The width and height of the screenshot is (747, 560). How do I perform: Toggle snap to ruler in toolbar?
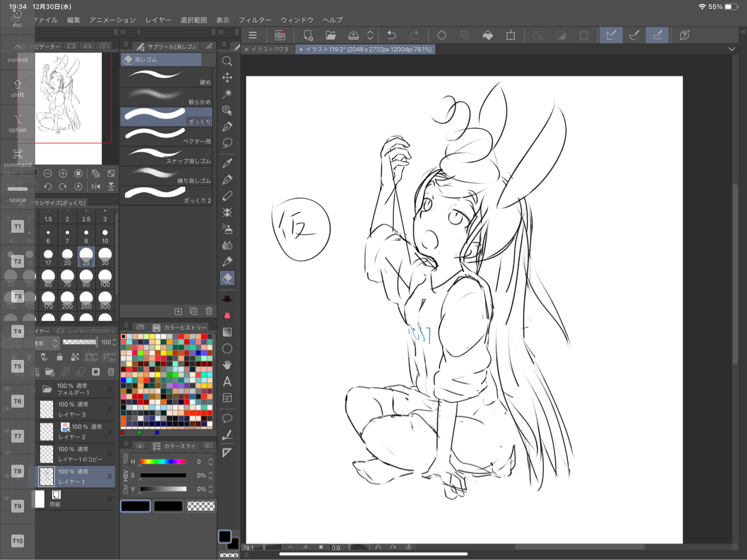pos(611,35)
